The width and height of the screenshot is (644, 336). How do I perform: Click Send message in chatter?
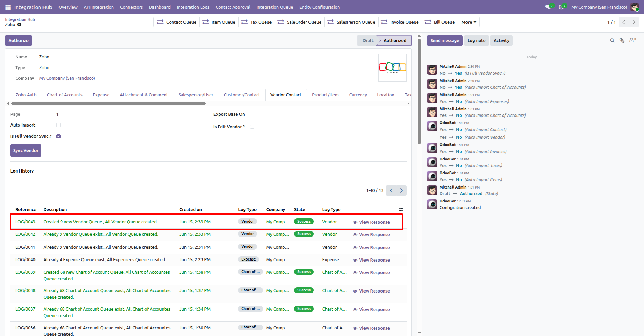(x=445, y=41)
